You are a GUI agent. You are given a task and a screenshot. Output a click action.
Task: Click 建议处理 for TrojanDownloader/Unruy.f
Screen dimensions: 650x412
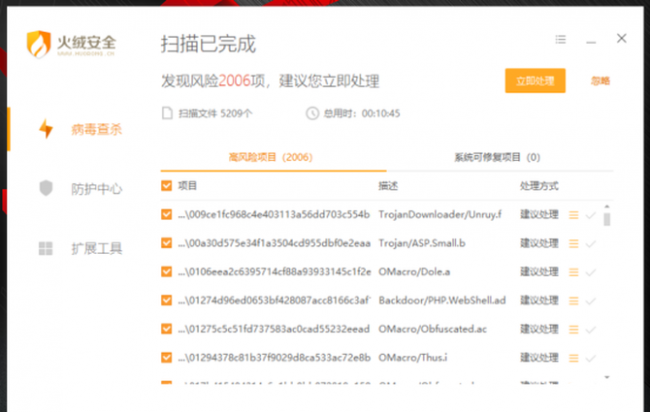pos(539,214)
